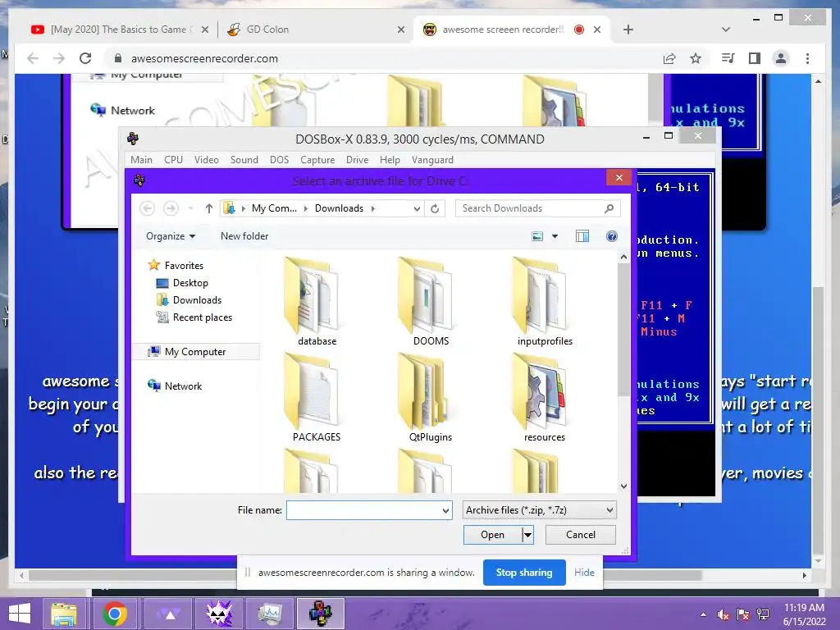Open the Archive files type dropdown
The height and width of the screenshot is (630, 840).
(609, 510)
